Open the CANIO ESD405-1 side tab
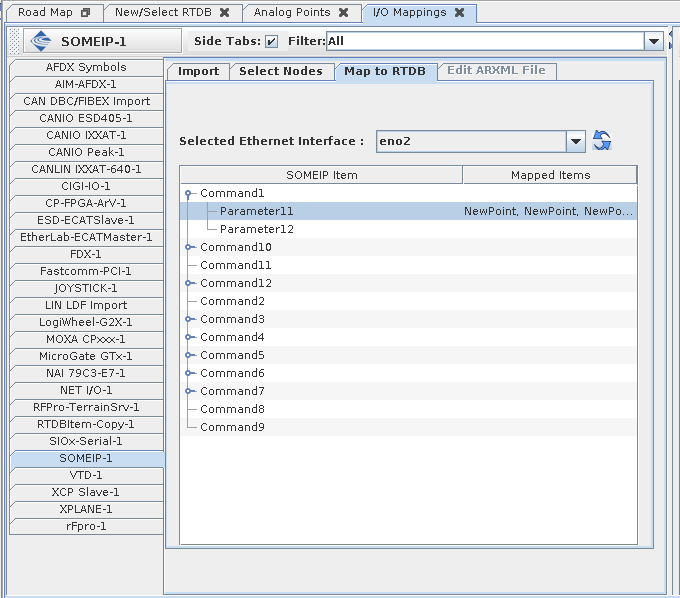This screenshot has height=598, width=680. click(x=86, y=118)
